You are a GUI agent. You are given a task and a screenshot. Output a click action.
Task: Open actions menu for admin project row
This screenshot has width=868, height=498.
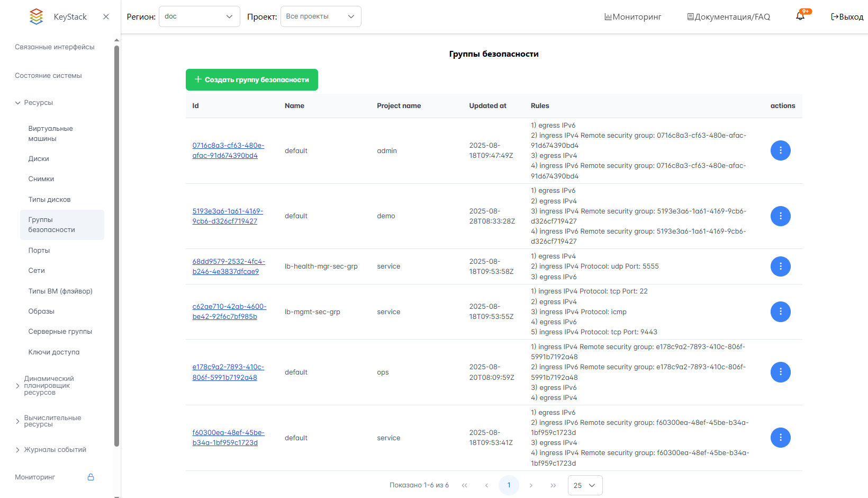pyautogui.click(x=780, y=150)
